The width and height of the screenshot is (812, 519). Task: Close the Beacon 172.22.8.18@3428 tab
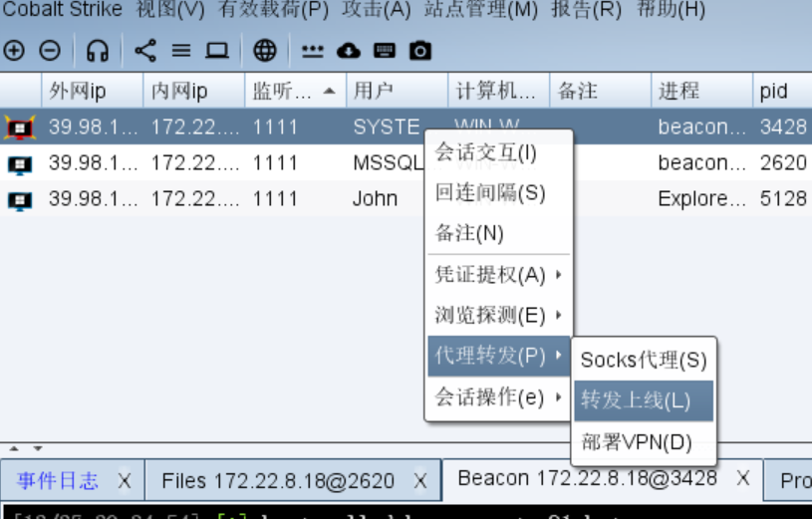743,478
